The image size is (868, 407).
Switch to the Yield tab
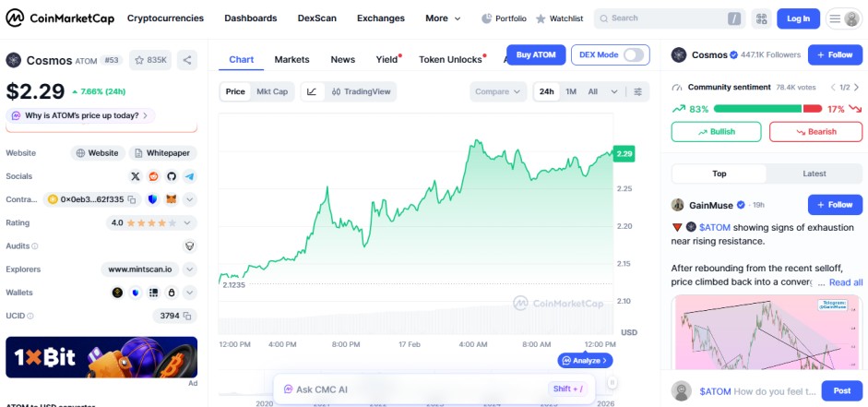pos(387,59)
